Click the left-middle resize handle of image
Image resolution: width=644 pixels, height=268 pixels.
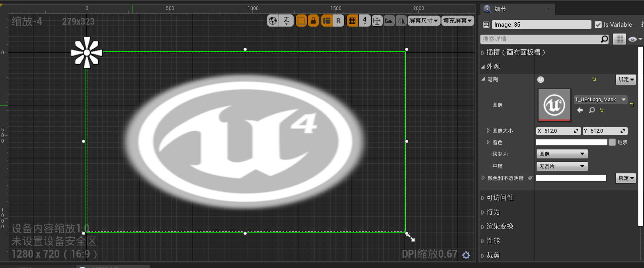point(84,141)
